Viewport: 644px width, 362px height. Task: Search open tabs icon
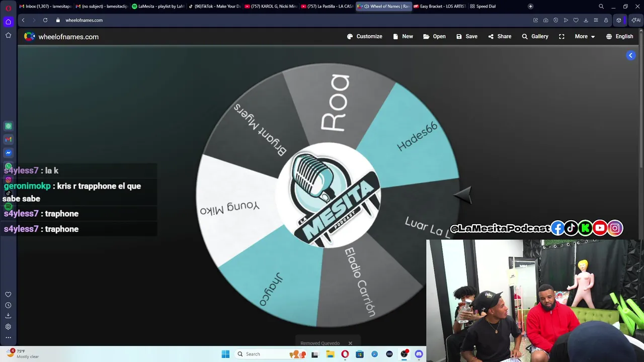coord(601,7)
